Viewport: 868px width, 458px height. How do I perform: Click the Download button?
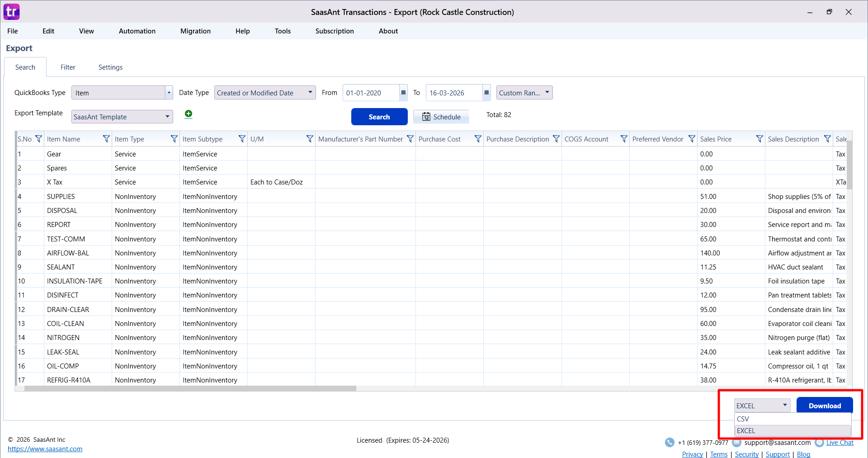click(825, 406)
